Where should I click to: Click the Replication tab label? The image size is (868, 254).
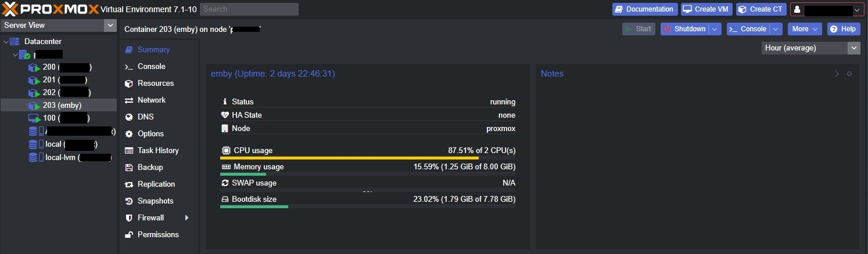[156, 184]
